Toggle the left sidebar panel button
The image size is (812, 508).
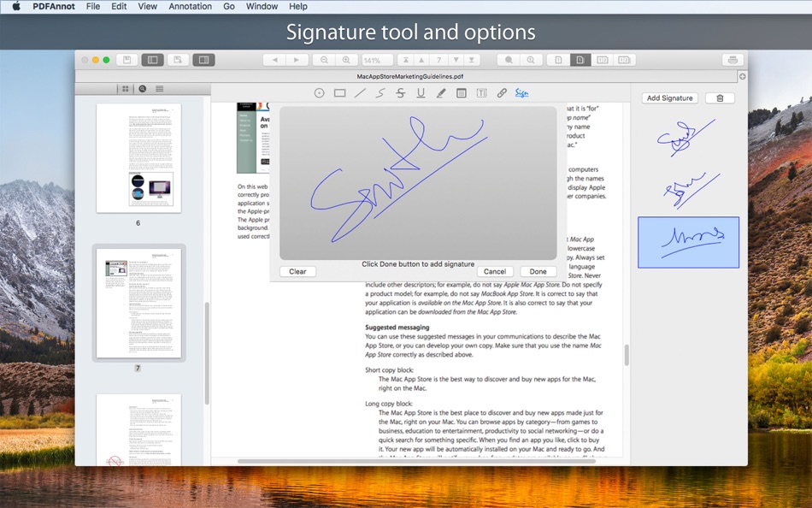pos(152,60)
